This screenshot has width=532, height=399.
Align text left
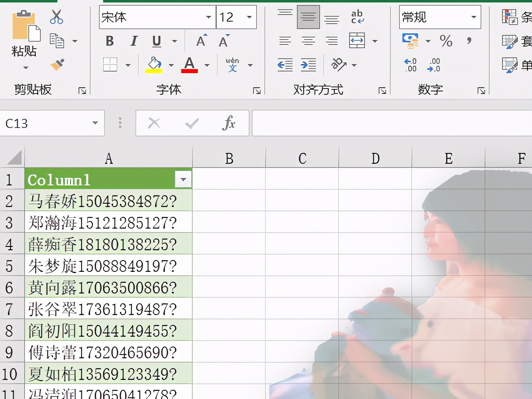[x=285, y=41]
